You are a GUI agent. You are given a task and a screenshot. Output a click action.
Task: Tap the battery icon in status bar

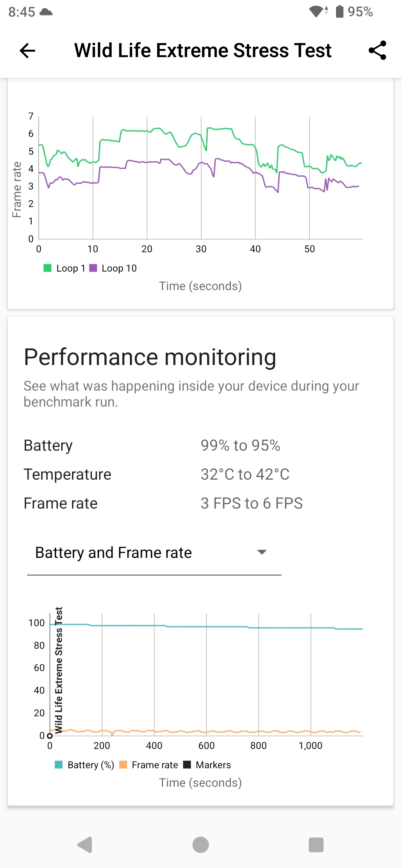(x=339, y=11)
